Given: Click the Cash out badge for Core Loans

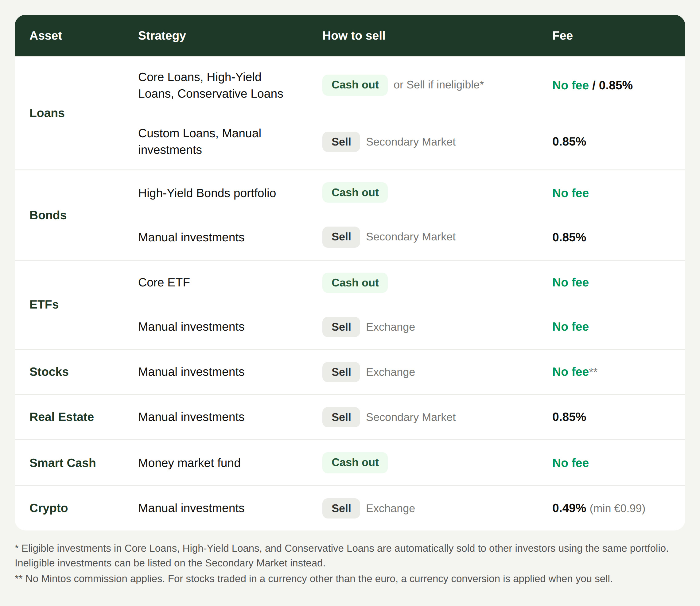Looking at the screenshot, I should [x=355, y=85].
